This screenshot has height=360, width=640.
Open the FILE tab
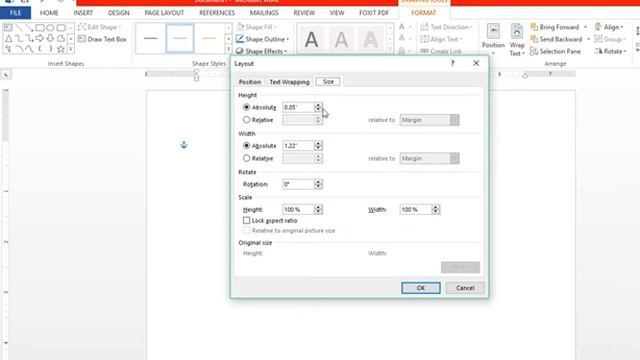tap(15, 13)
